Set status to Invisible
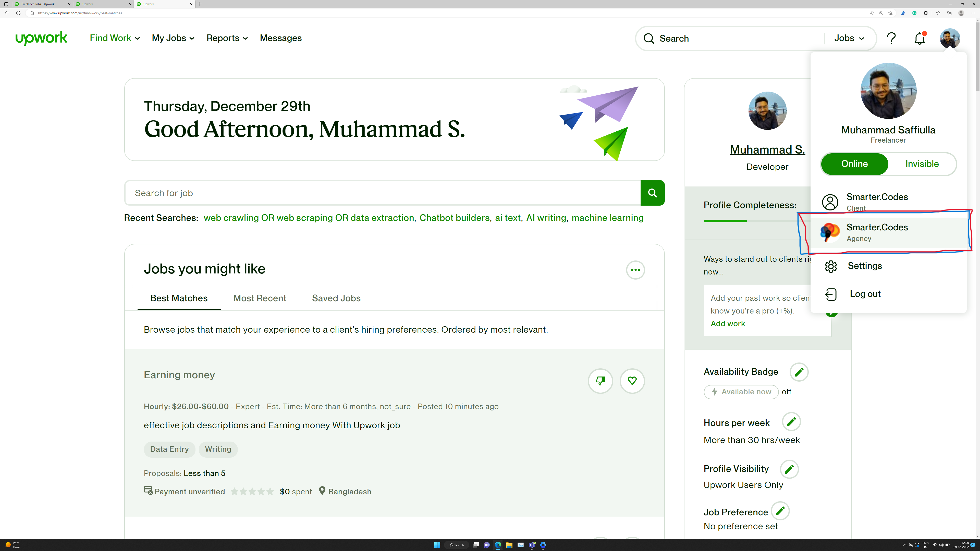Viewport: 980px width, 551px height. (x=922, y=164)
